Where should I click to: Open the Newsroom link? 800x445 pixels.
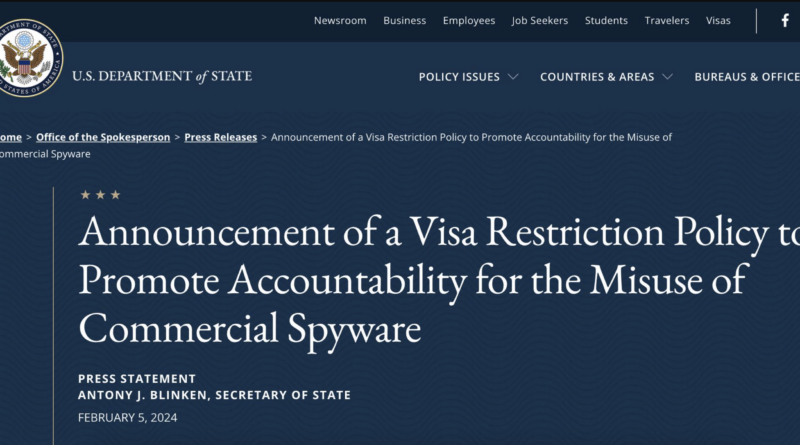(340, 21)
